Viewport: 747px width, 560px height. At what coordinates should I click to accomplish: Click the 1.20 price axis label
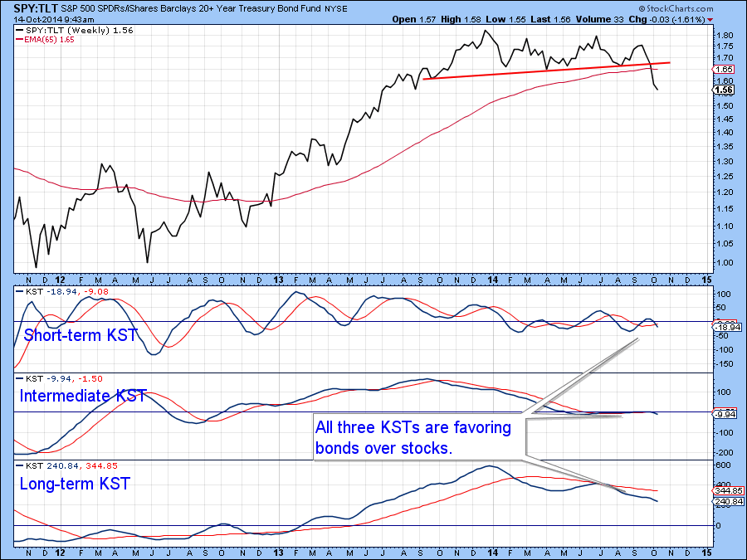click(x=724, y=192)
